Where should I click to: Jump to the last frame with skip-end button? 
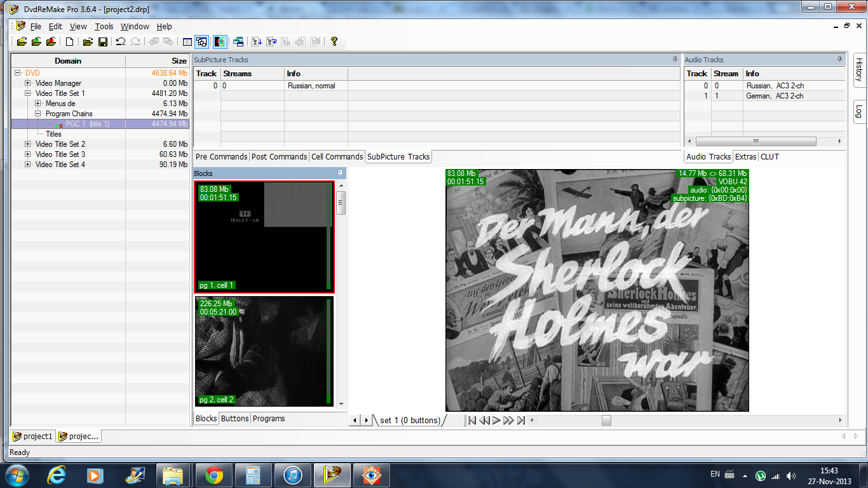pos(521,420)
